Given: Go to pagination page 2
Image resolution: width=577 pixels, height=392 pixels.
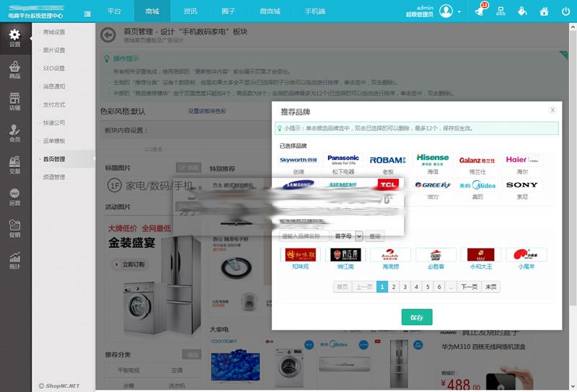Looking at the screenshot, I should click(393, 287).
